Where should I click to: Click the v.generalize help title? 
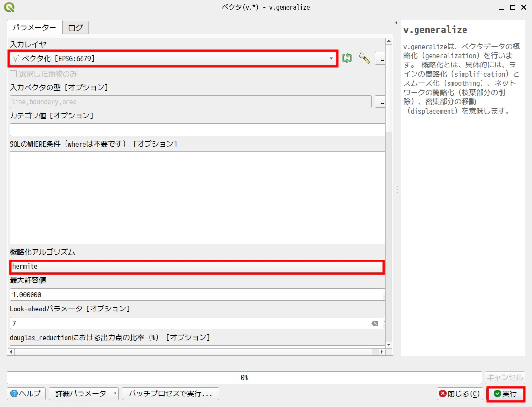tap(435, 30)
